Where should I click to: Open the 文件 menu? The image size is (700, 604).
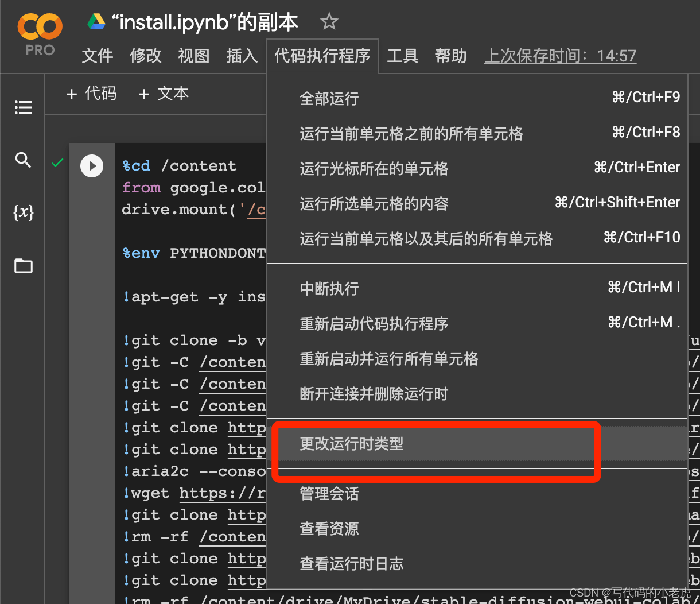(97, 56)
